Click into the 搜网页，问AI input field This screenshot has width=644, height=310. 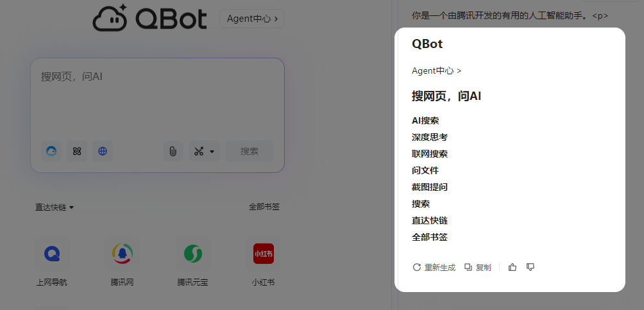pyautogui.click(x=157, y=96)
